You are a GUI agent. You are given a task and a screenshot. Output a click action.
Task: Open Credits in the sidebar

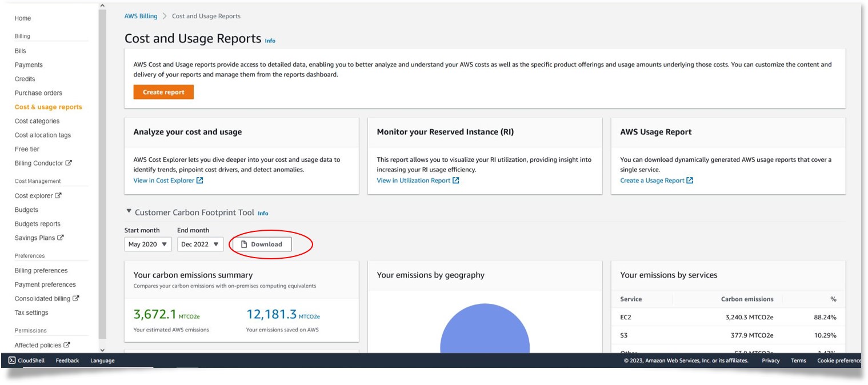pos(25,79)
